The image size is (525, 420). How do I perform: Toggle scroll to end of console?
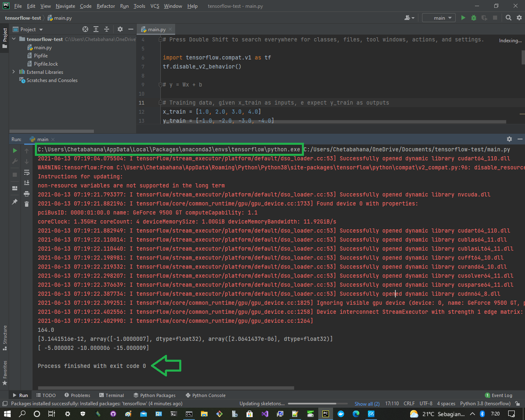click(x=27, y=183)
